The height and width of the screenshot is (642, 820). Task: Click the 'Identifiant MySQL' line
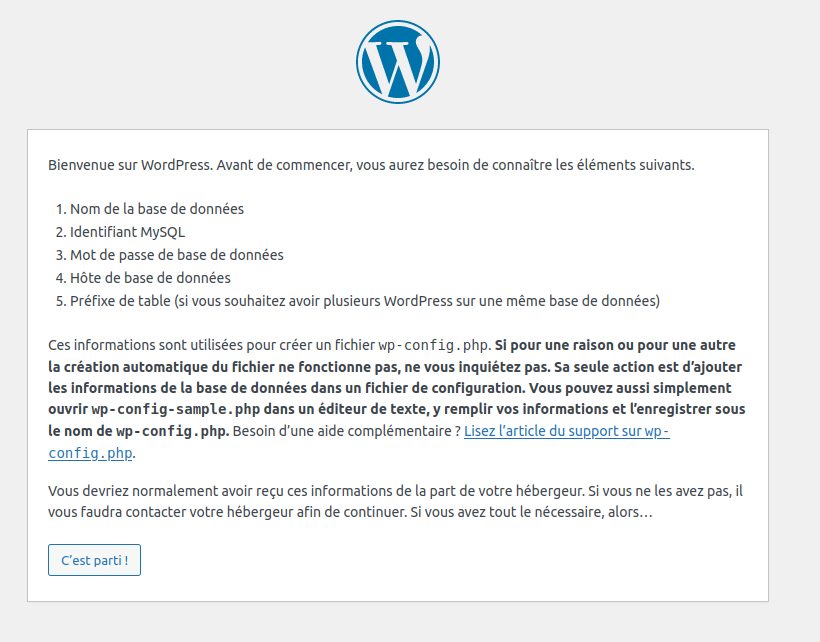pos(122,232)
